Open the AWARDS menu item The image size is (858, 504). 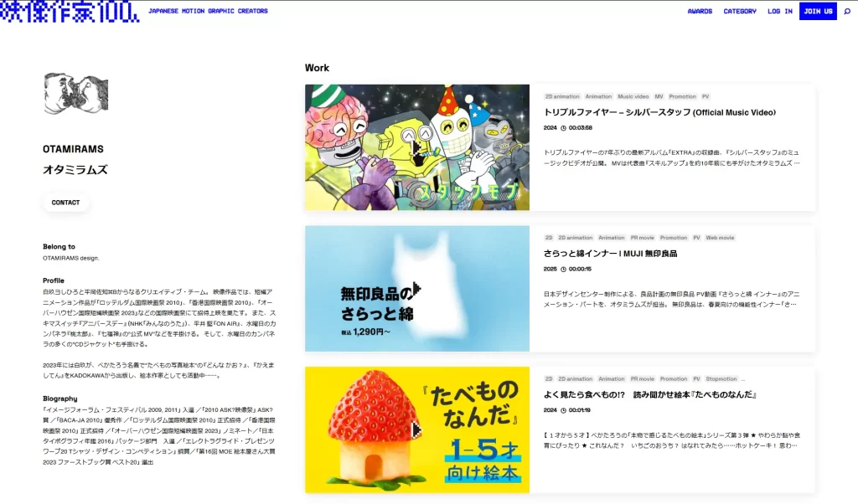tap(700, 11)
